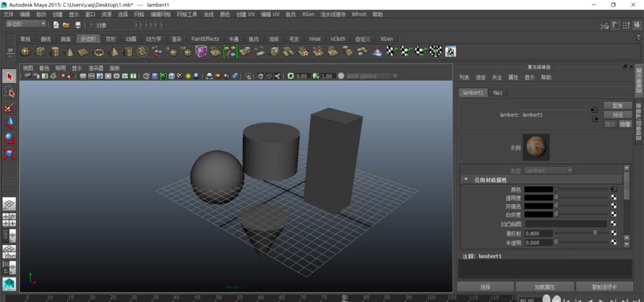Collapse the 公用材质属性 section
Screen dimensions: 644x302
point(466,180)
